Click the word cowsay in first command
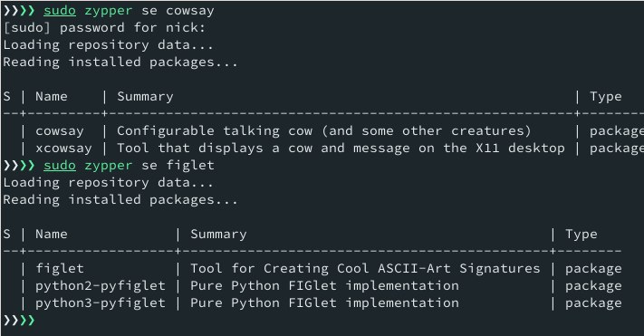The image size is (644, 336). click(x=189, y=11)
